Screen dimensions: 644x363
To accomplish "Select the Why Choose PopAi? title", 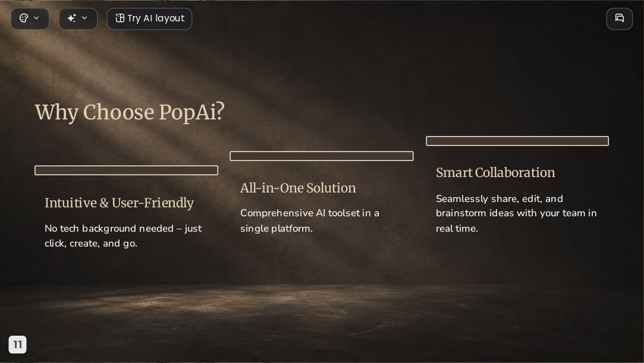I will click(x=130, y=112).
